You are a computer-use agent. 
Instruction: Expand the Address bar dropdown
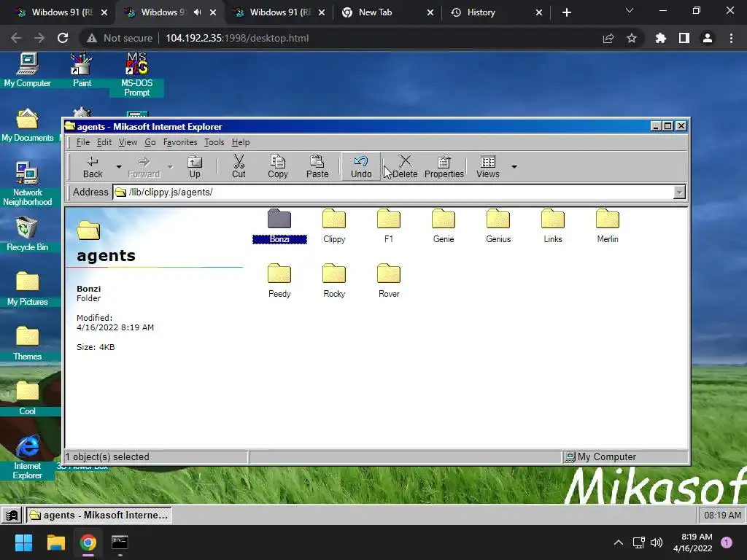click(x=679, y=192)
